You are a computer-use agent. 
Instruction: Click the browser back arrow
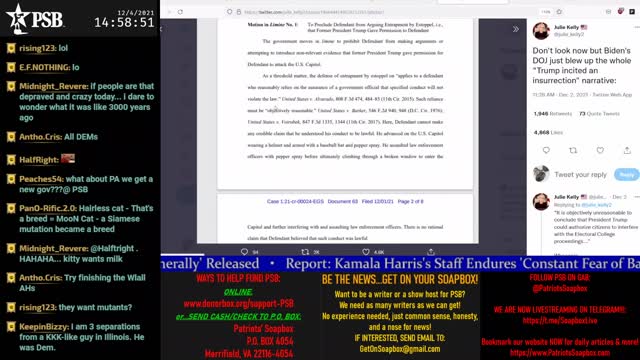click(x=169, y=12)
